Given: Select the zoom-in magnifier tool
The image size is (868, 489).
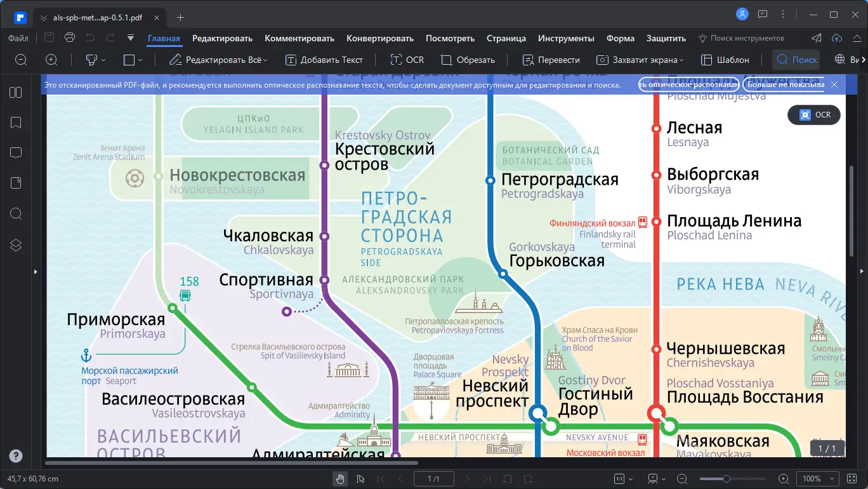Looking at the screenshot, I should tap(51, 60).
